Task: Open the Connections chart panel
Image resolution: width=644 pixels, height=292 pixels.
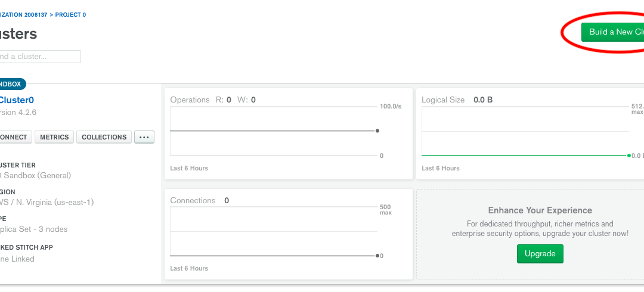Action: tap(288, 234)
